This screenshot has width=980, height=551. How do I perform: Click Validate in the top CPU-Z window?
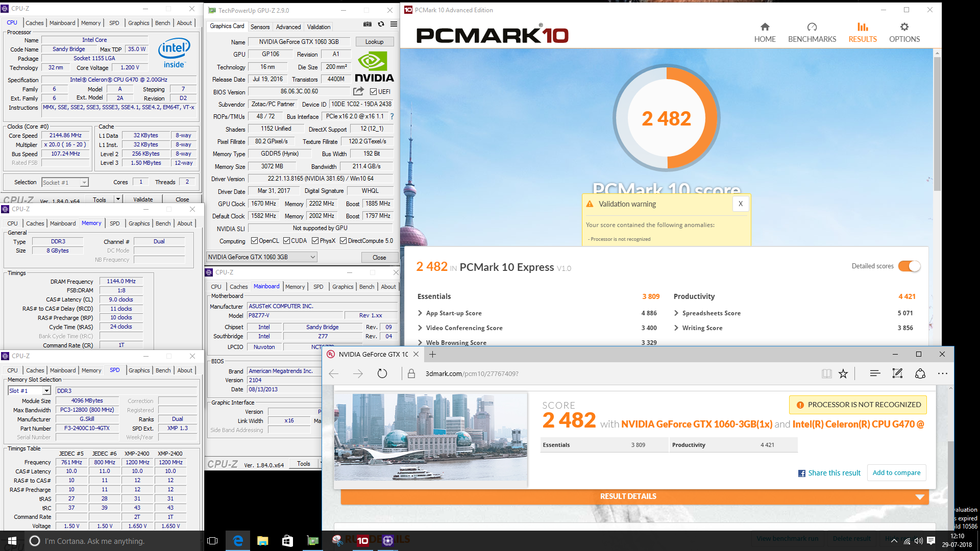coord(143,199)
